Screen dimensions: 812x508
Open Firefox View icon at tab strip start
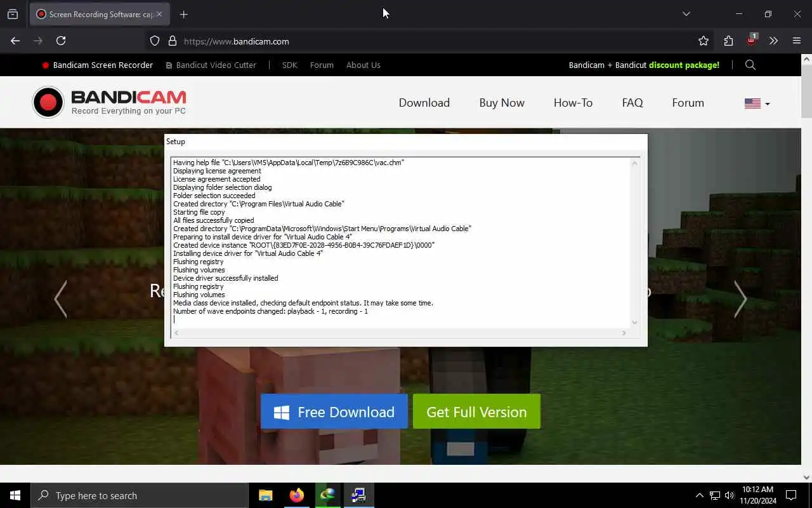[13, 14]
